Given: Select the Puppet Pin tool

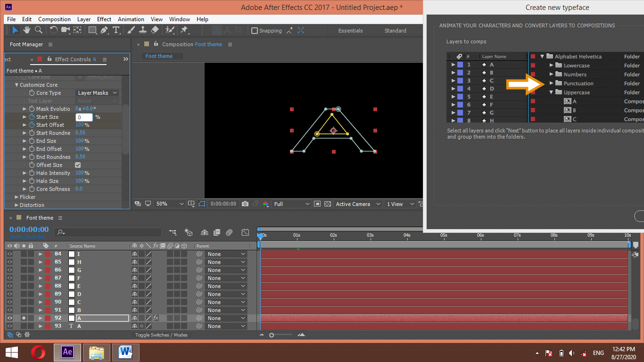Looking at the screenshot, I should [x=184, y=30].
